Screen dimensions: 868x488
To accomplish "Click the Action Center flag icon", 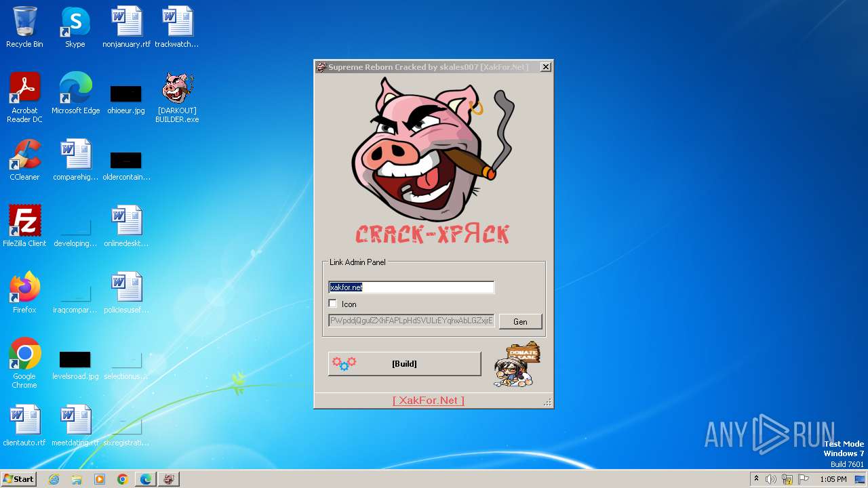I will (x=804, y=479).
